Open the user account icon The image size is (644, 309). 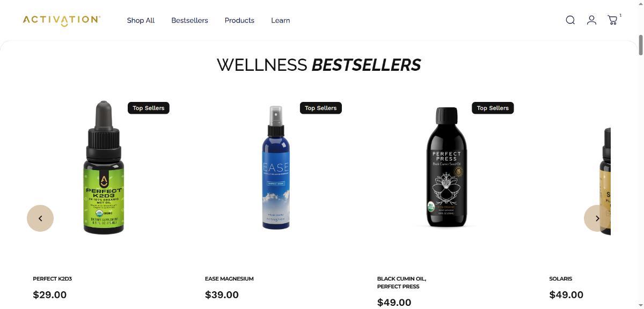(x=591, y=20)
